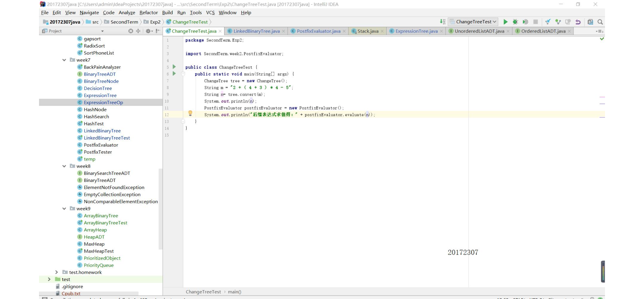Click the yellow intention light bulb

click(x=190, y=113)
